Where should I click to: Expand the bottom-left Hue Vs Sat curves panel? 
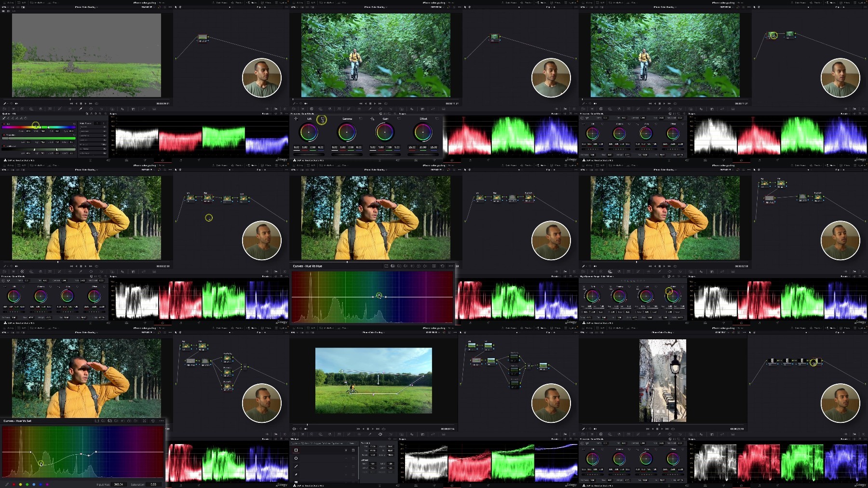[144, 421]
